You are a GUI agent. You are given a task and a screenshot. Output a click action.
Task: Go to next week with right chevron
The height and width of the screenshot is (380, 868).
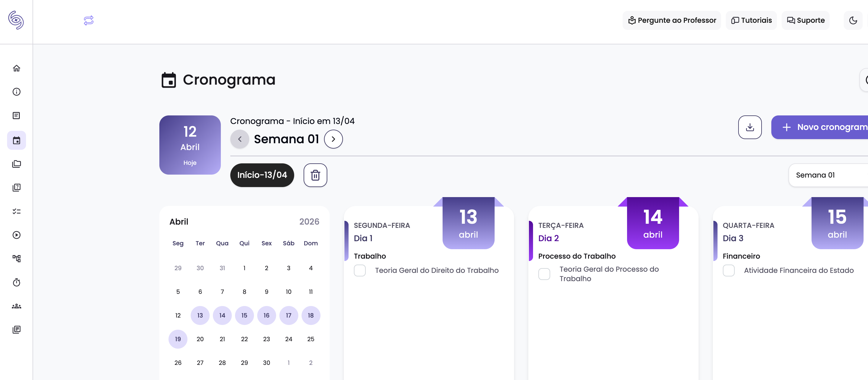[333, 139]
